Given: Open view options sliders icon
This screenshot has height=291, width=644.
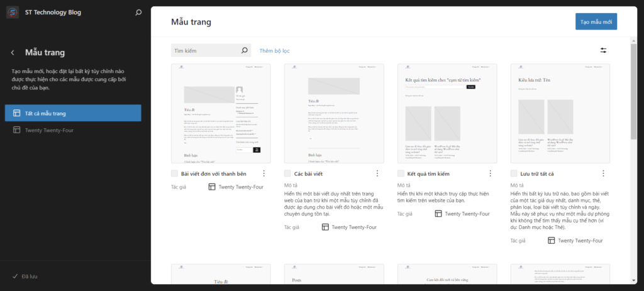Looking at the screenshot, I should coord(603,50).
